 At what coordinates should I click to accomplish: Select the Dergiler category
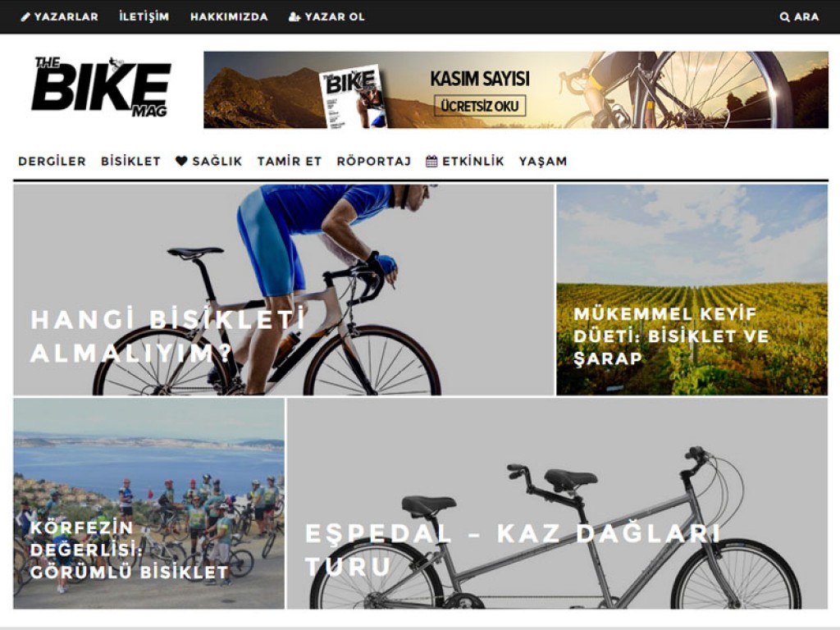pos(52,162)
